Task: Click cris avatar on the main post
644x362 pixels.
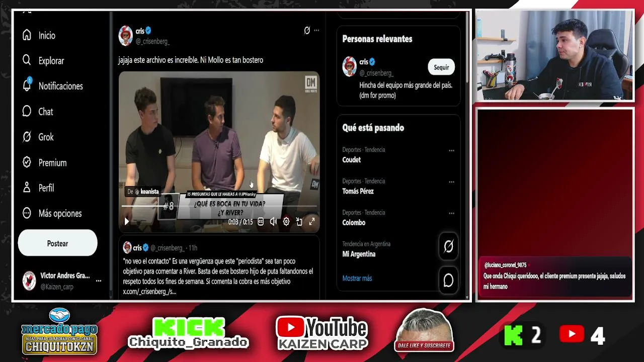Action: [126, 36]
